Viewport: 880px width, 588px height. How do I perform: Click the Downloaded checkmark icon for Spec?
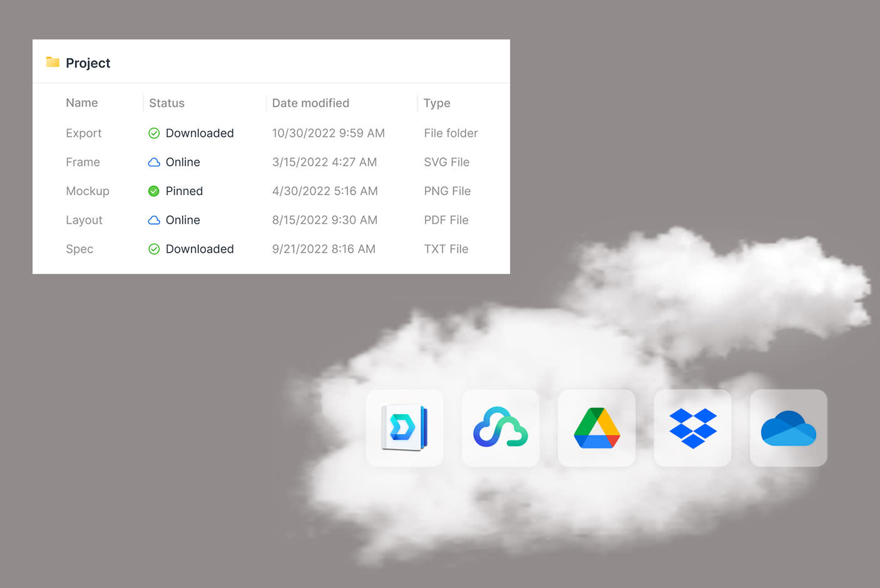coord(154,249)
